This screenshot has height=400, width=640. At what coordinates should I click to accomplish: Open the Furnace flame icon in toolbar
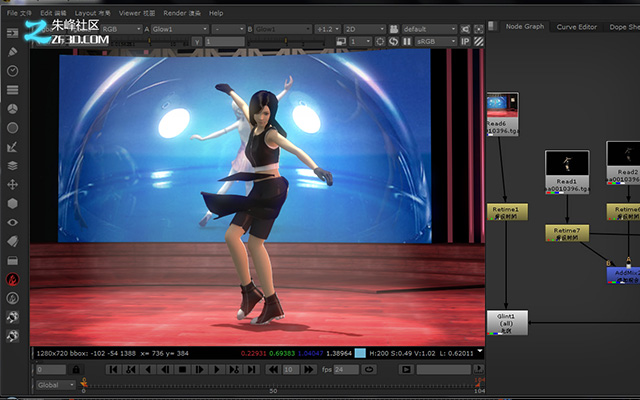pyautogui.click(x=13, y=279)
